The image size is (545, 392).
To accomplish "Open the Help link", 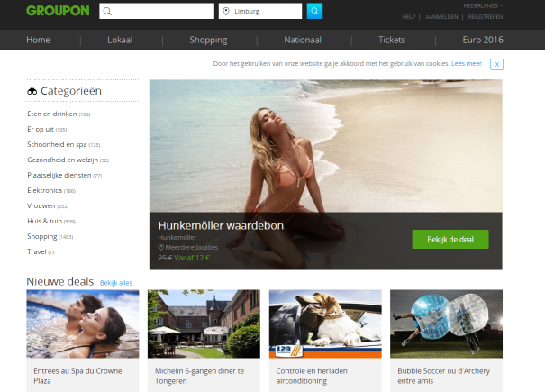I will [409, 17].
